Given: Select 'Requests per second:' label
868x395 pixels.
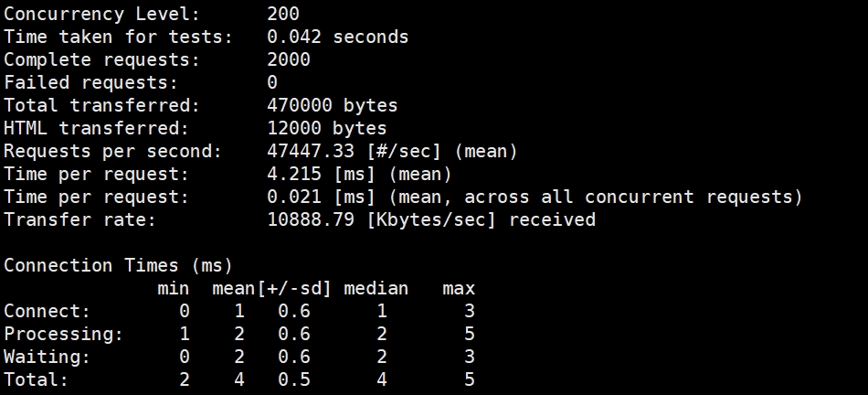Looking at the screenshot, I should (x=112, y=151).
